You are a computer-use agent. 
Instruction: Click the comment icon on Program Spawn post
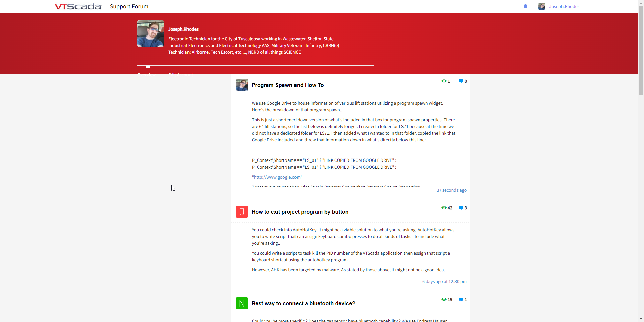[x=461, y=81]
